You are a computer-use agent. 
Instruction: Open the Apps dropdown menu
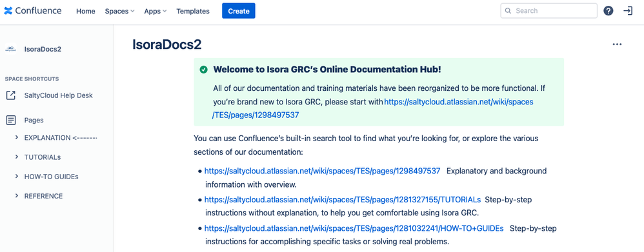click(x=156, y=11)
